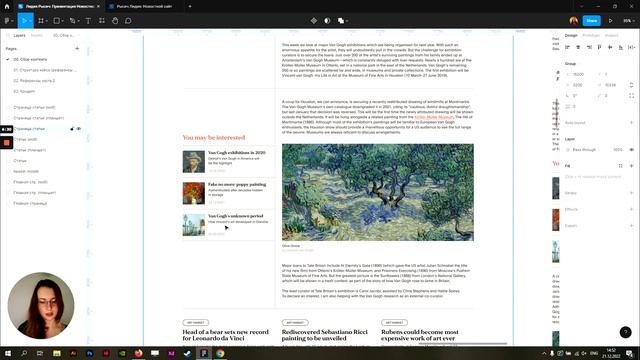Add an Export setting with plus
Viewport: 640px width, 360px height.
coord(631,226)
